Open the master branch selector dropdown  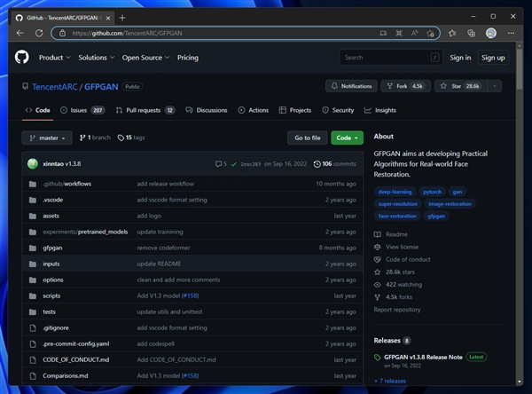[x=47, y=138]
